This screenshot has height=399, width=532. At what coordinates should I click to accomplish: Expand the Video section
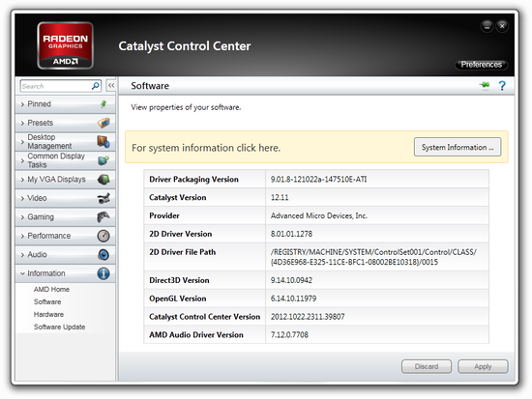point(66,198)
